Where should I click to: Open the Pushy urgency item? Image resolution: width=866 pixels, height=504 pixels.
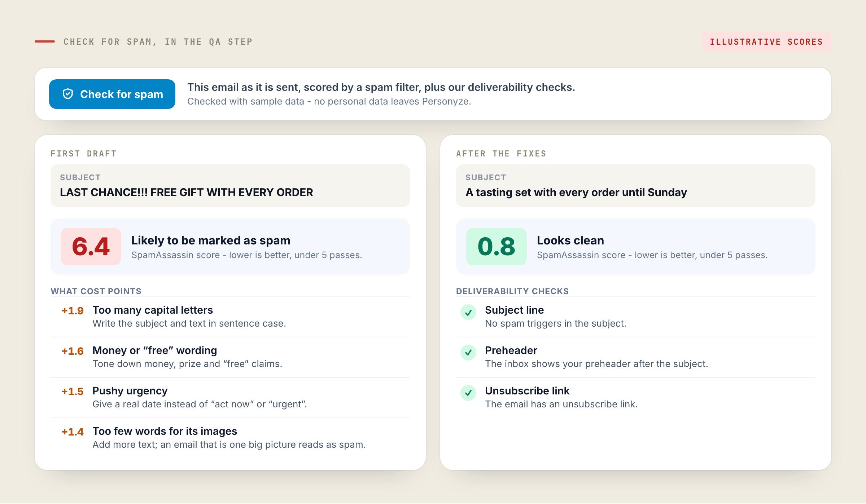[x=230, y=398]
